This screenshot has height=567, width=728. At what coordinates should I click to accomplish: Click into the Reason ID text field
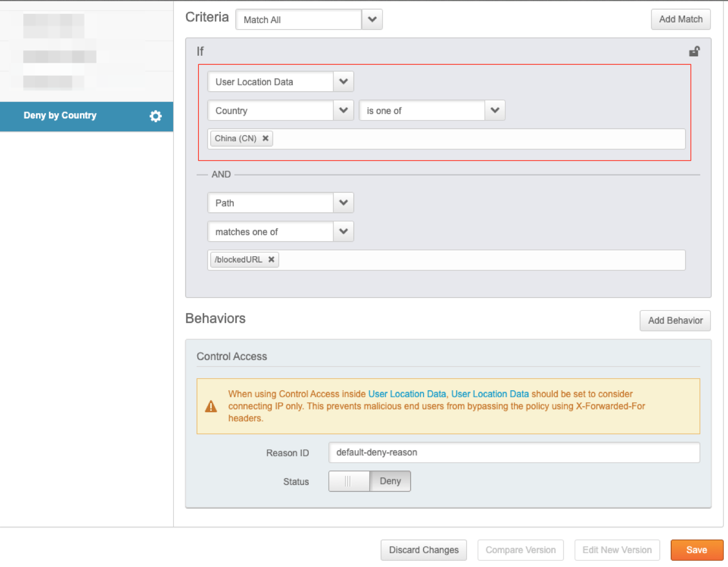coord(514,452)
